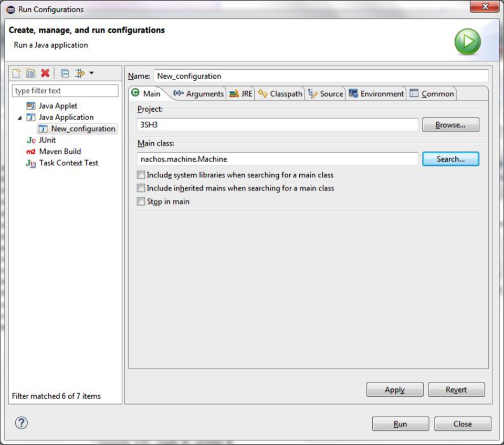The image size is (504, 445).
Task: Toggle Include inherited mains checkbox
Action: (x=141, y=188)
